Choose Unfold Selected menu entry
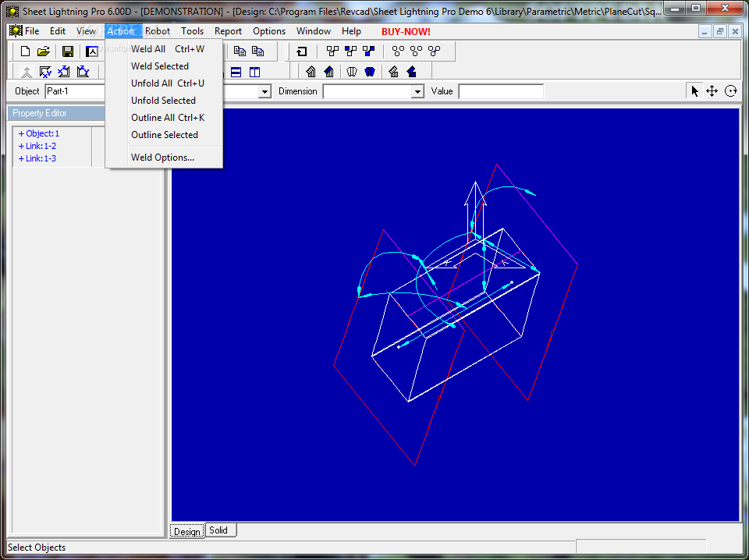The image size is (749, 560). (164, 101)
